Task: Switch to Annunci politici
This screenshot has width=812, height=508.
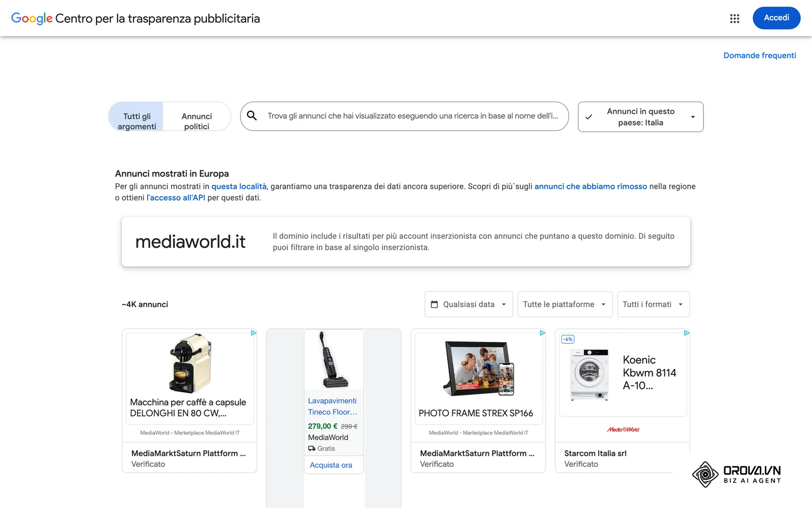Action: click(196, 116)
